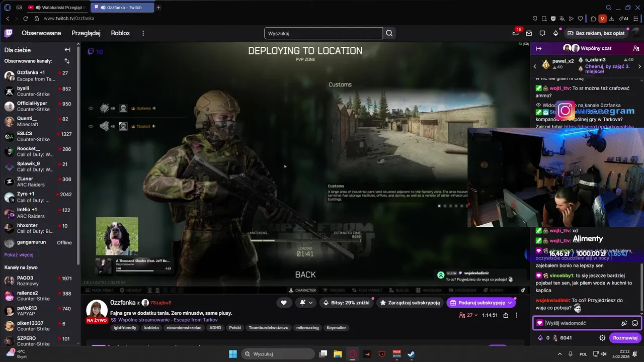Click the Rozmawiaj chat send button
This screenshot has height=362, width=644.
(x=625, y=338)
